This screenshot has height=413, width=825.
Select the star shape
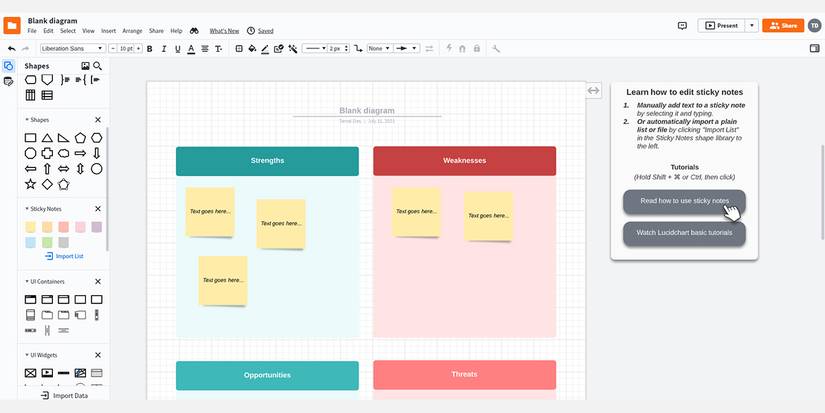coord(31,184)
